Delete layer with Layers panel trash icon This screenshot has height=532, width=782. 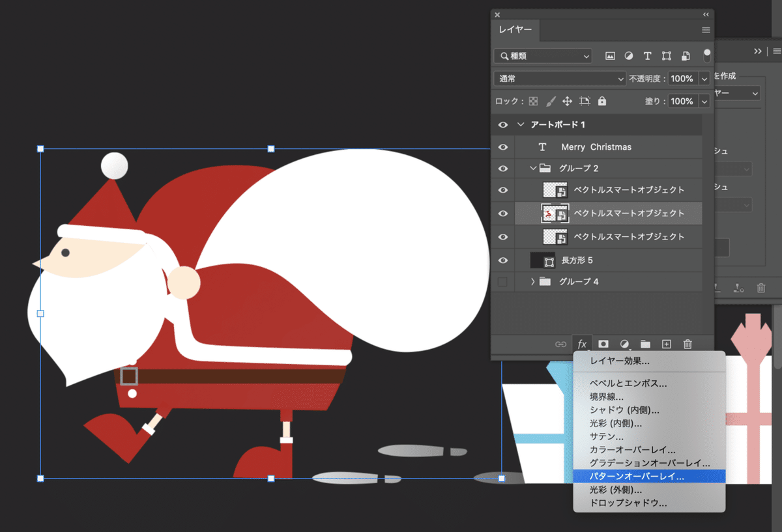click(x=688, y=344)
